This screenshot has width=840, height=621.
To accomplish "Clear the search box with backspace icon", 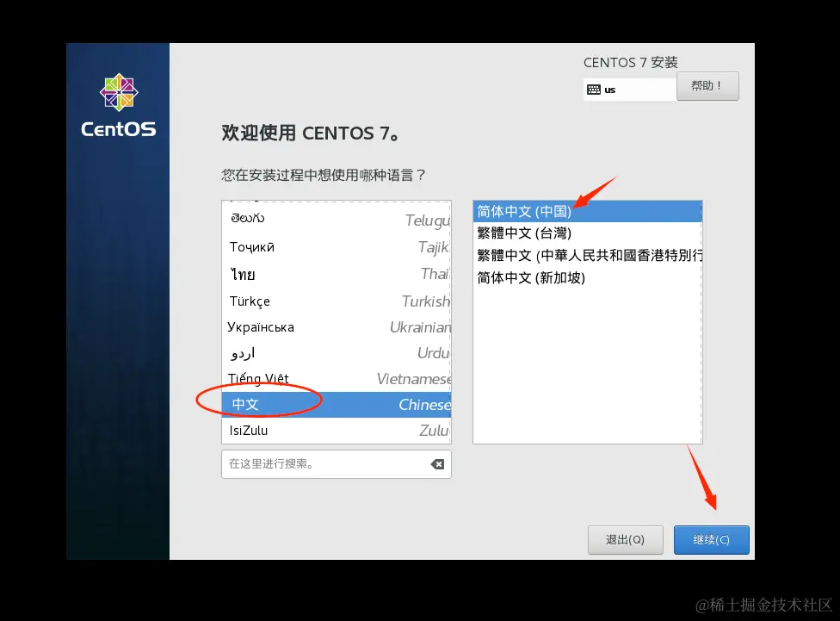I will click(x=437, y=464).
